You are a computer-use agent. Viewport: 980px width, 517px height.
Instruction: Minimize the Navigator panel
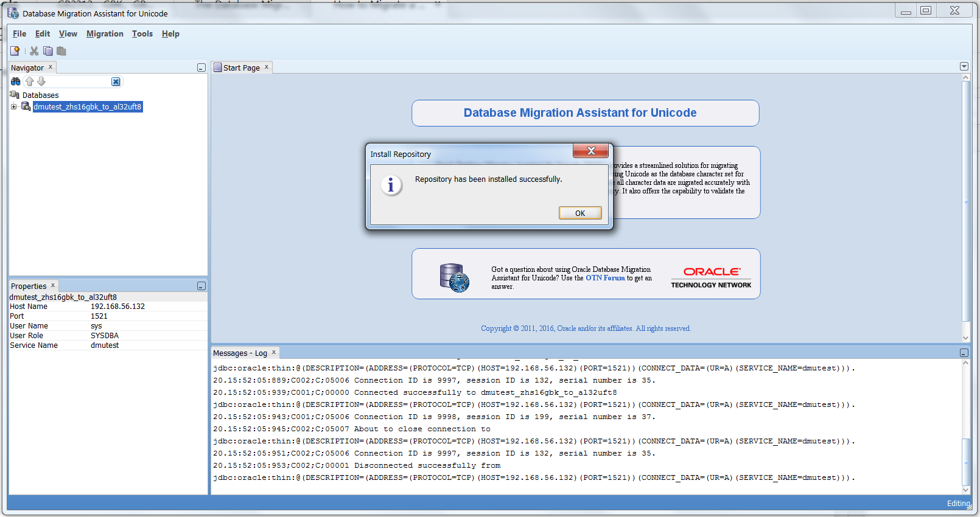click(201, 68)
